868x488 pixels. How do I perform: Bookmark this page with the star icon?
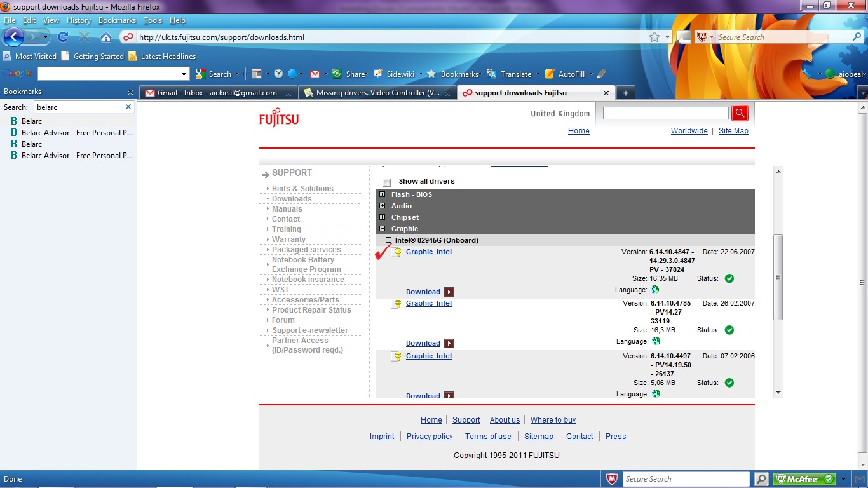(x=654, y=37)
